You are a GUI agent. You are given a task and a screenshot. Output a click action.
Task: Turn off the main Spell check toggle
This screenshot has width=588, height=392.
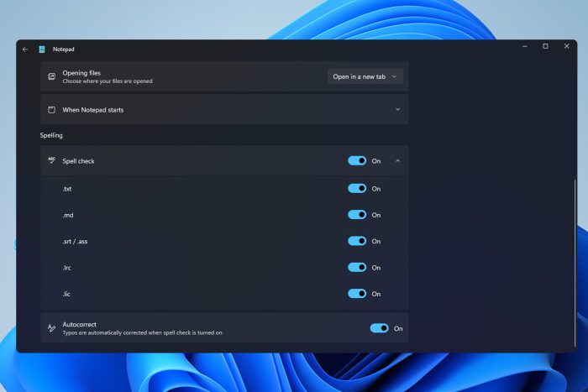pos(357,161)
